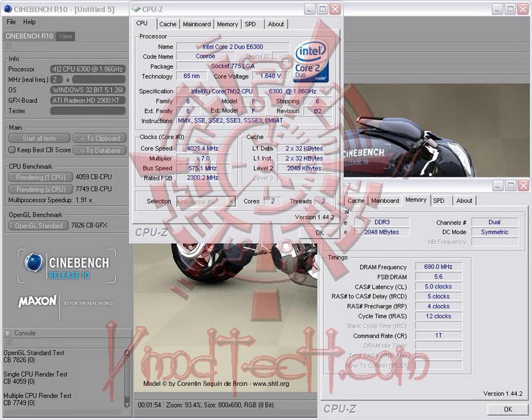Open the SPD tab in front CPU-Z window
532x420 pixels.
251,24
